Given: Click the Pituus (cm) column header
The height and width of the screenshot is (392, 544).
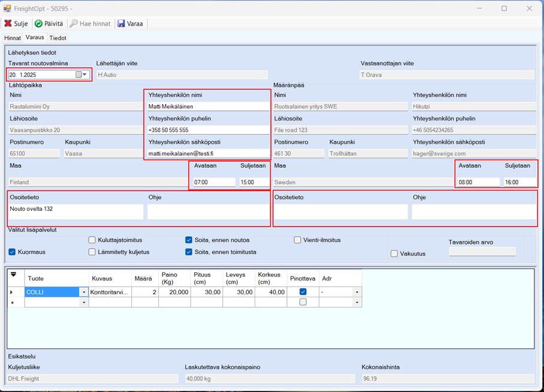Looking at the screenshot, I should point(207,279).
